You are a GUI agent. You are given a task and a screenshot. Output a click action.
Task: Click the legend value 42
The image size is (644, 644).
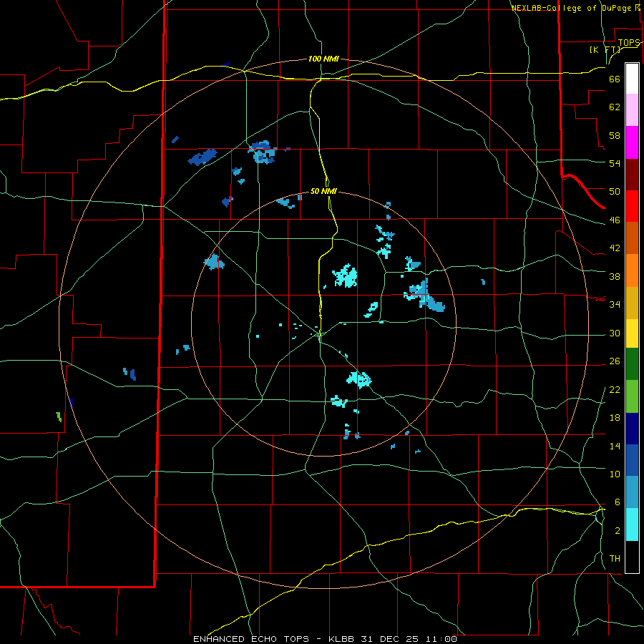[x=615, y=248]
